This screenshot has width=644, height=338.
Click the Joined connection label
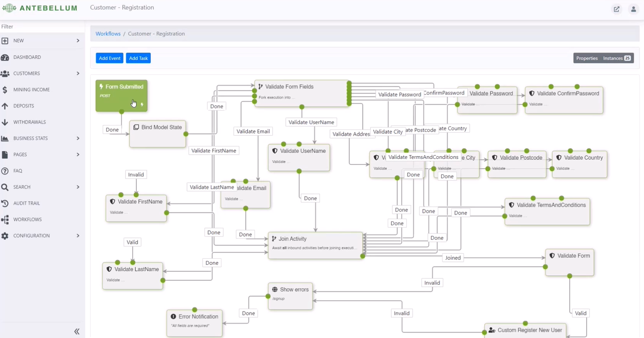coord(453,258)
